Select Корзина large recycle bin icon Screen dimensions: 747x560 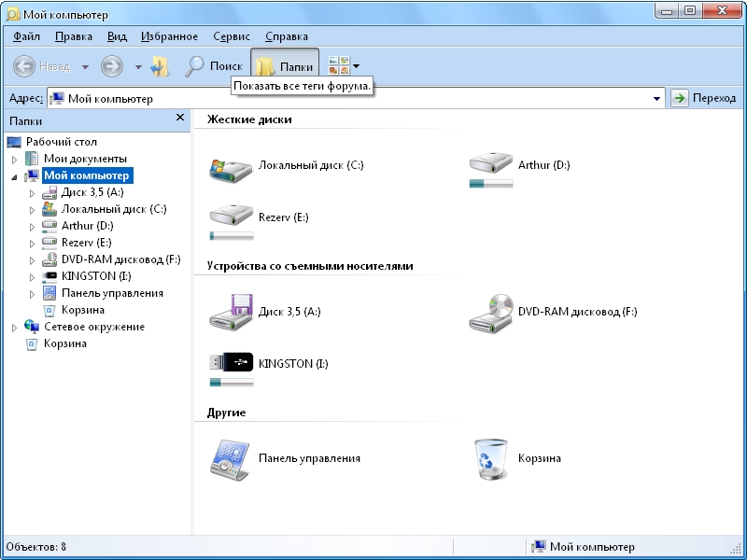tap(491, 459)
